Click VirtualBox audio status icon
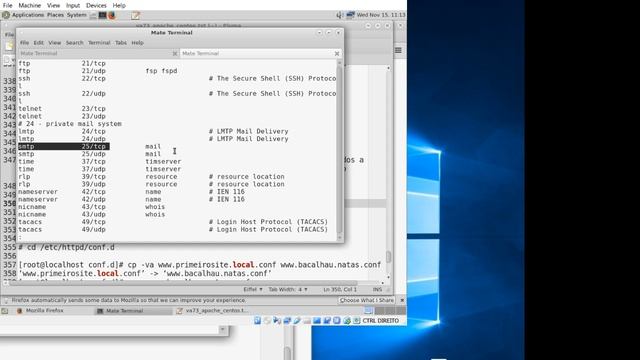Viewport: 640px width, 360px height. pyautogui.click(x=277, y=321)
